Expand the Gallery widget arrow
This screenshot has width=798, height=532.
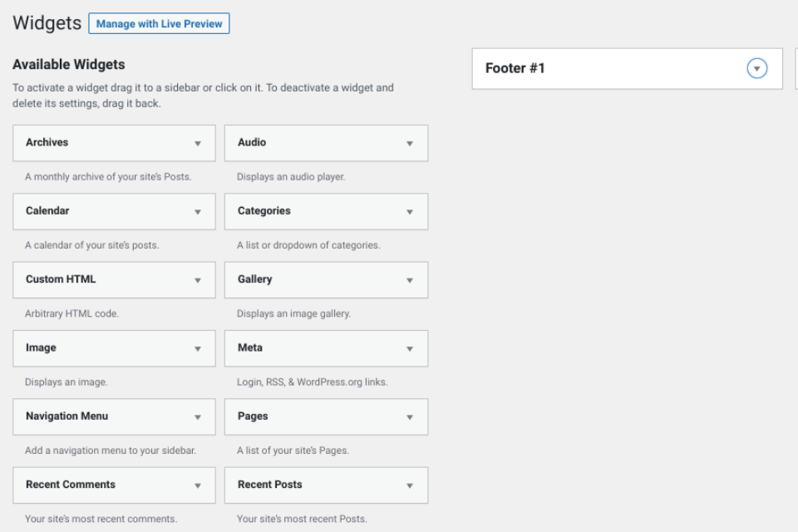click(x=410, y=280)
